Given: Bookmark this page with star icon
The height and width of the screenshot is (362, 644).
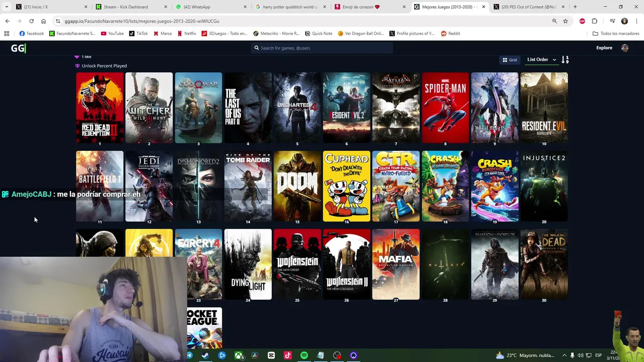Looking at the screenshot, I should (x=566, y=21).
